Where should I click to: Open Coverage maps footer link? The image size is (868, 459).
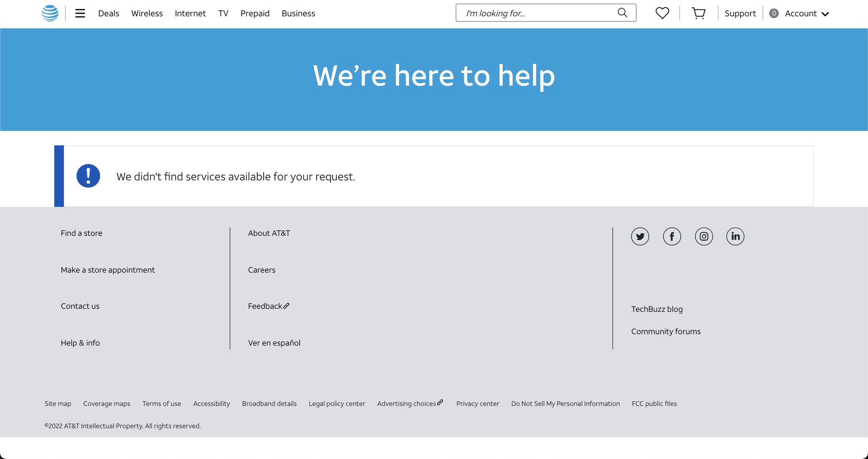pos(106,404)
